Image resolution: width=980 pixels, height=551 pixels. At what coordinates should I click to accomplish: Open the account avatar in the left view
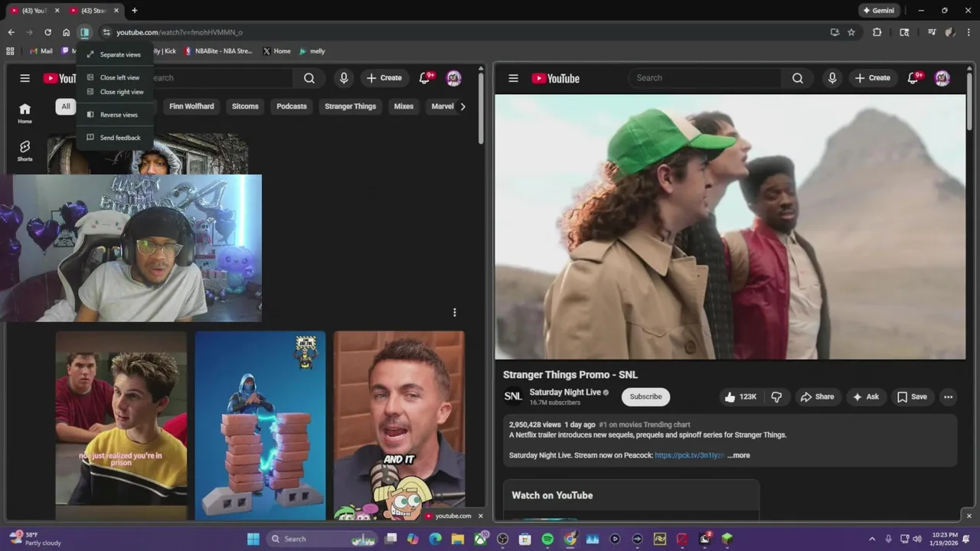coord(454,78)
